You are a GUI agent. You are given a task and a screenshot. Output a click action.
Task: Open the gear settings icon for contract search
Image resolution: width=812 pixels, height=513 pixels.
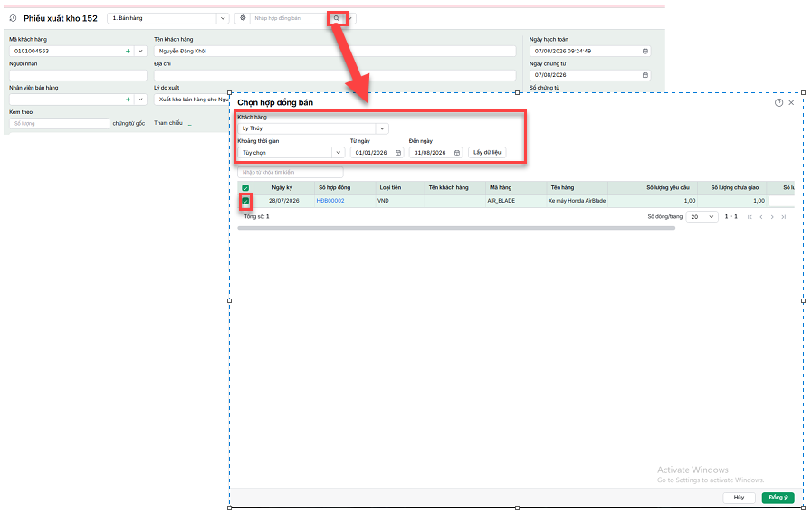pos(243,18)
